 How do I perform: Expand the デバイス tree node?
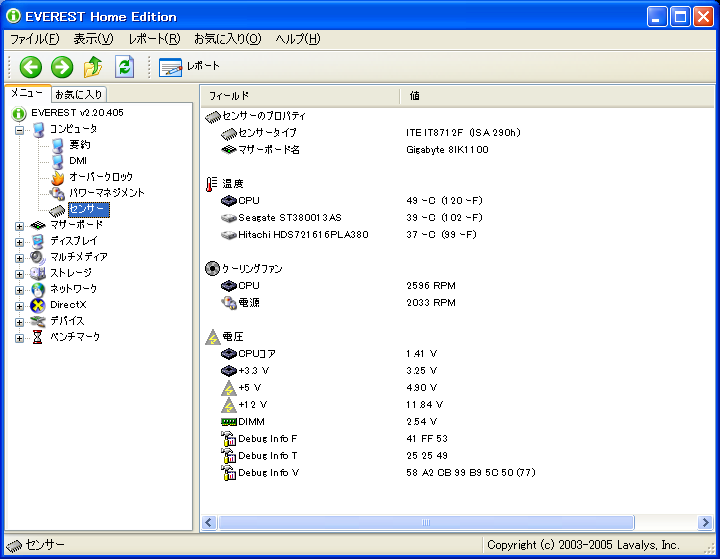click(x=19, y=322)
